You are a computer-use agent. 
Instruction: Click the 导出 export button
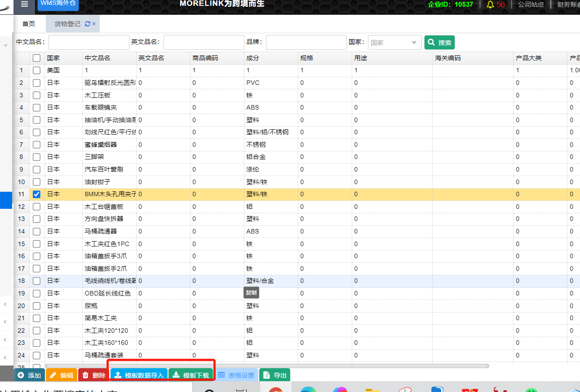[x=275, y=375]
